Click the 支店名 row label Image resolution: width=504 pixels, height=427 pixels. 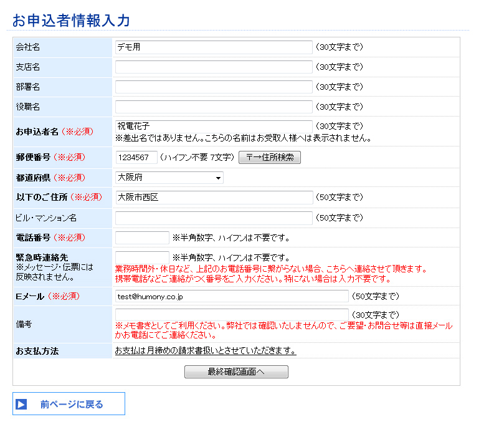click(x=28, y=67)
